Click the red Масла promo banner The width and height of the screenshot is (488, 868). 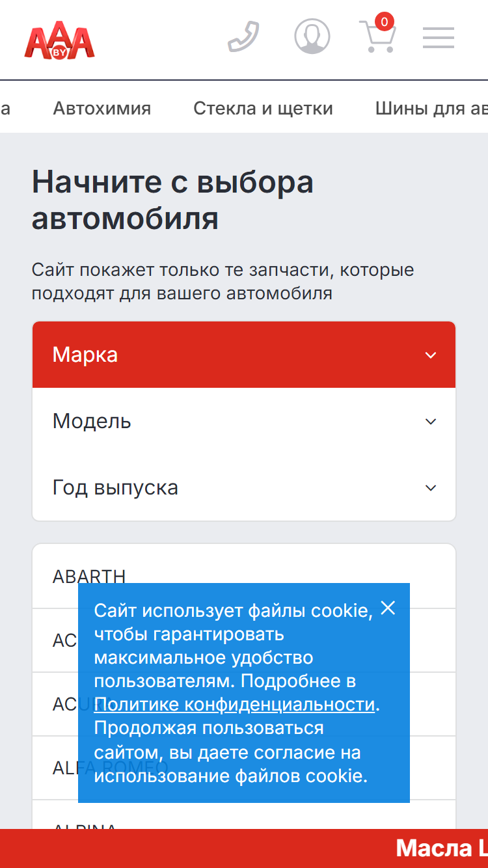coord(244,848)
